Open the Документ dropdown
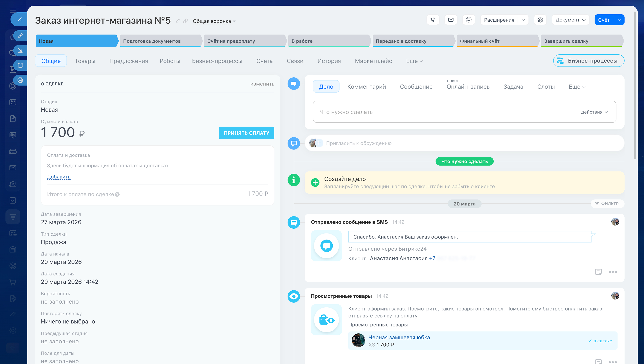This screenshot has width=644, height=364. tap(570, 20)
